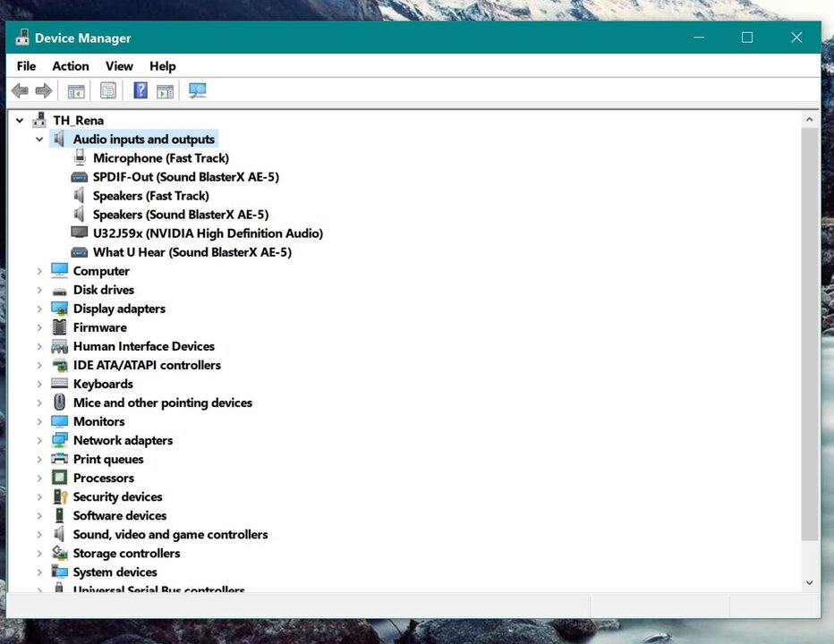Click speaker icon beside Speakers (Fast Track)

click(x=79, y=196)
